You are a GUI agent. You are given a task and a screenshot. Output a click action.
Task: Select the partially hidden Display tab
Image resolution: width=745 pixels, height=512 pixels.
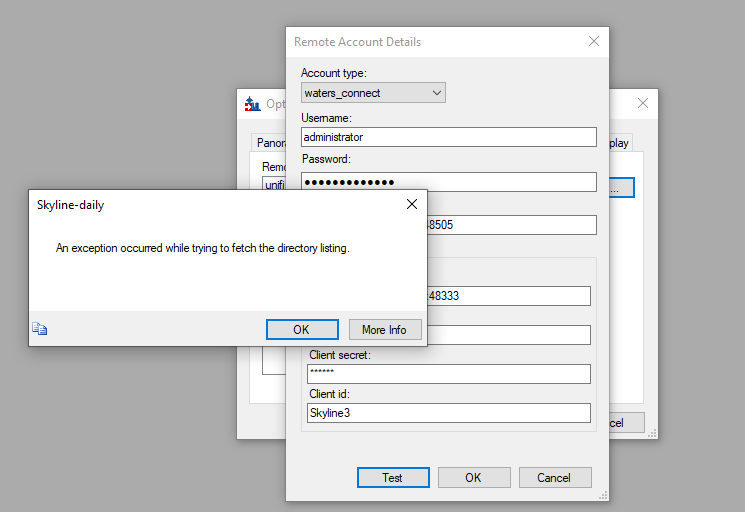tap(619, 143)
